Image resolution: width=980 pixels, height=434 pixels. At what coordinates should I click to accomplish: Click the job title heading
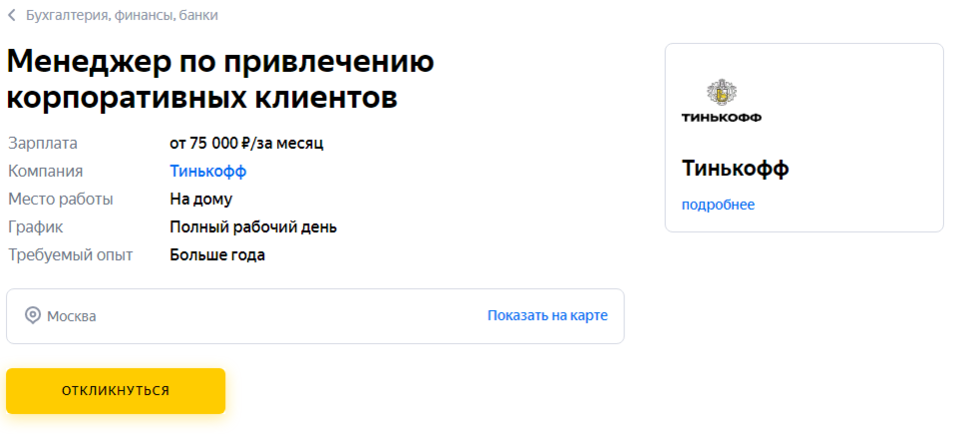coord(220,80)
